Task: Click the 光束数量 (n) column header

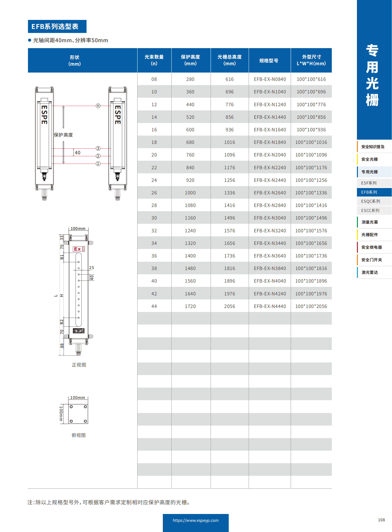Action: (x=154, y=60)
